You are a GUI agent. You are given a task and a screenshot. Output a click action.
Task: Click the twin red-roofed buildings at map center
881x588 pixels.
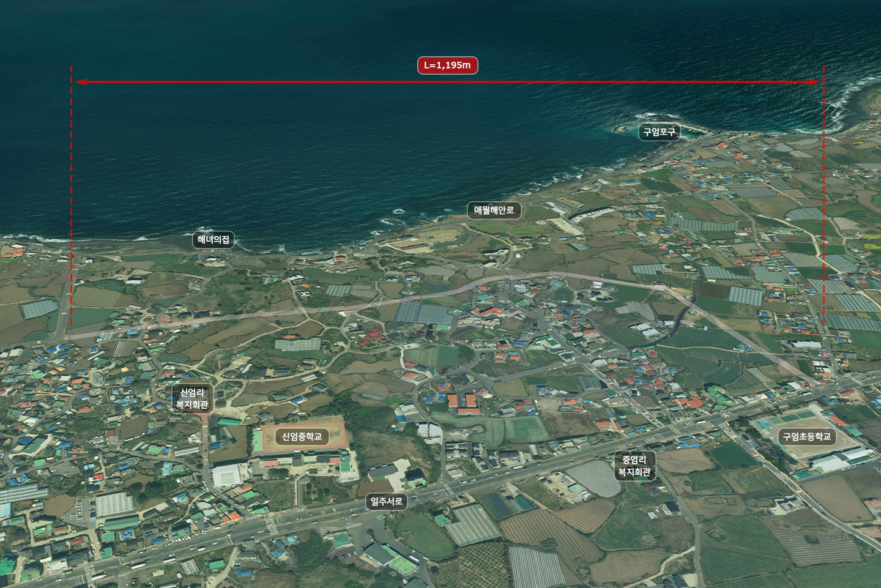point(462,402)
